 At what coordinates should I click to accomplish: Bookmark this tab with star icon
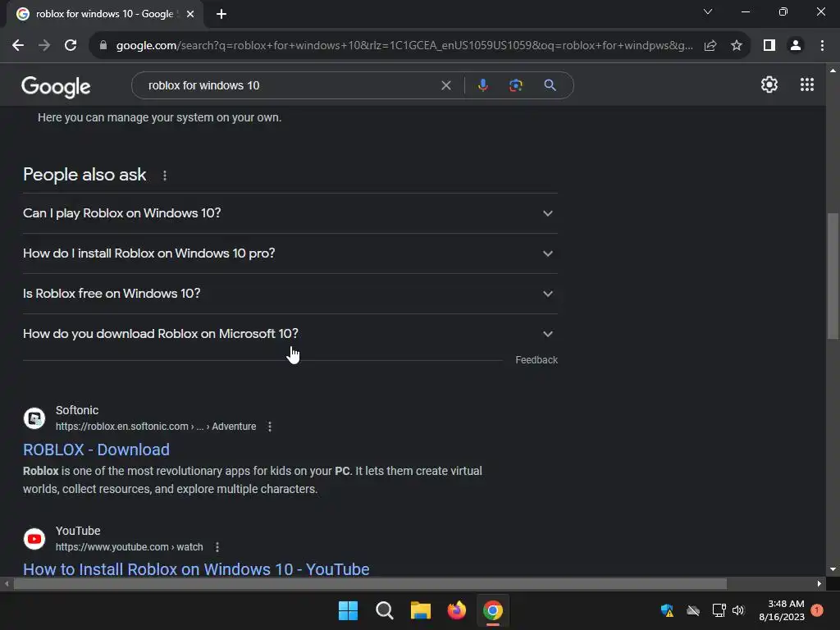point(737,46)
